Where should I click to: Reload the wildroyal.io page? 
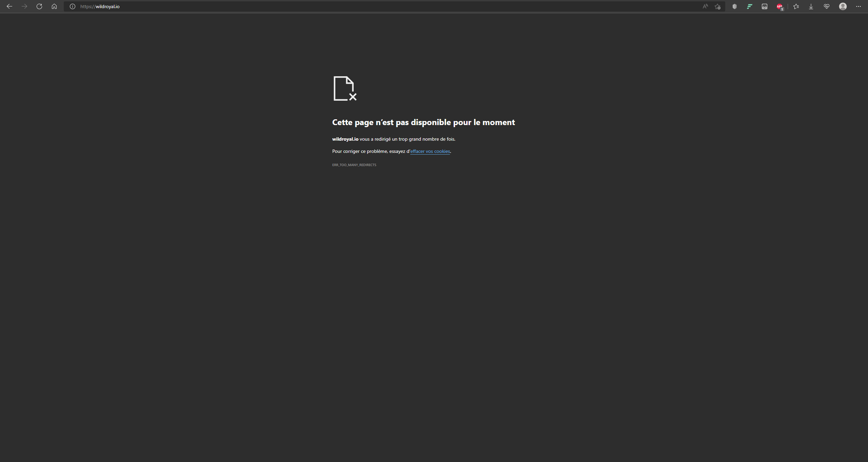click(39, 6)
